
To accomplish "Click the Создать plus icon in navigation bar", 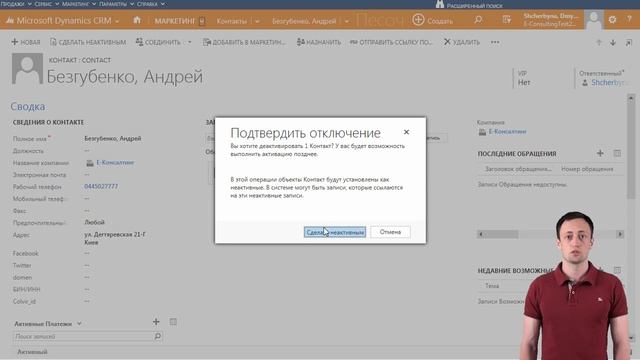I will point(418,20).
